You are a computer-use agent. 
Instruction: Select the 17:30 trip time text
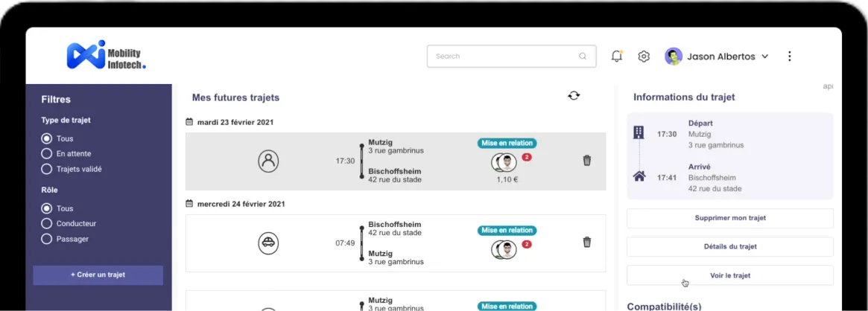tap(345, 161)
